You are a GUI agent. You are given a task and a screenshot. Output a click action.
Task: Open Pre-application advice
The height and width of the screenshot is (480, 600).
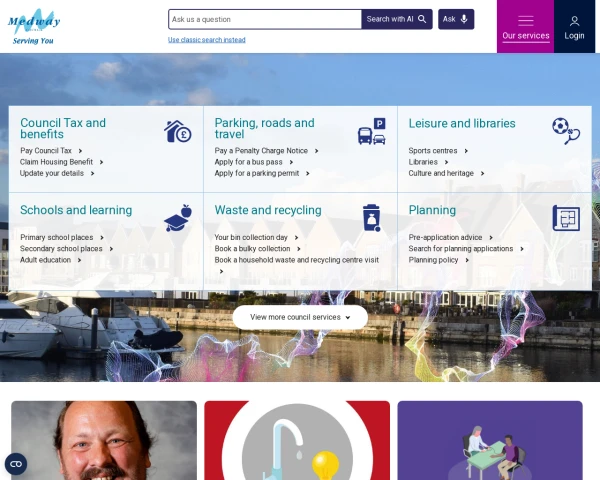(445, 237)
